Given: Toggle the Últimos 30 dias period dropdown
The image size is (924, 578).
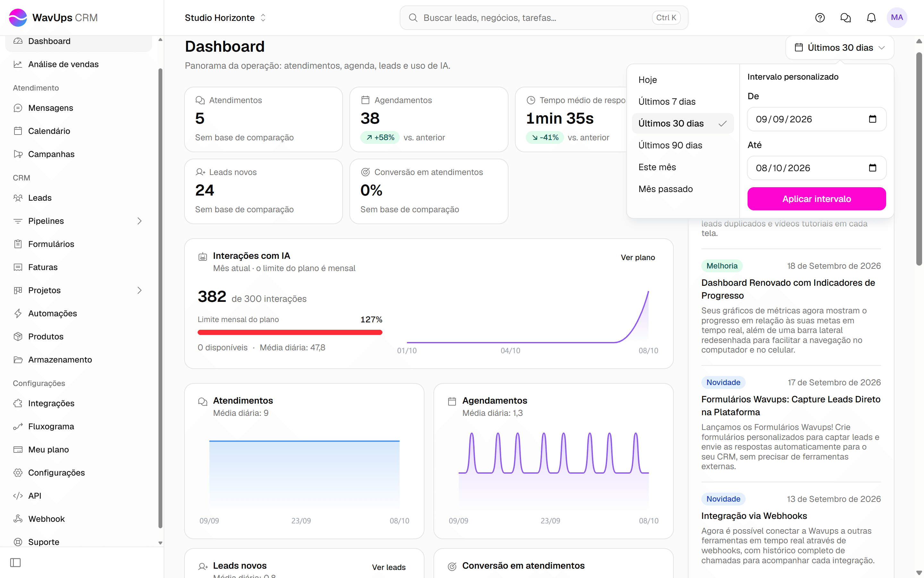Looking at the screenshot, I should (x=840, y=48).
